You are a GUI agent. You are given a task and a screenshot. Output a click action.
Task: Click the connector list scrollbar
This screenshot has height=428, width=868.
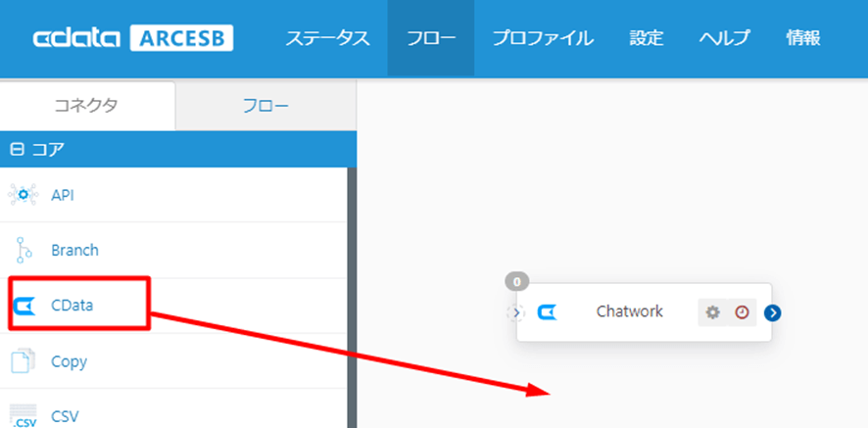(352, 298)
